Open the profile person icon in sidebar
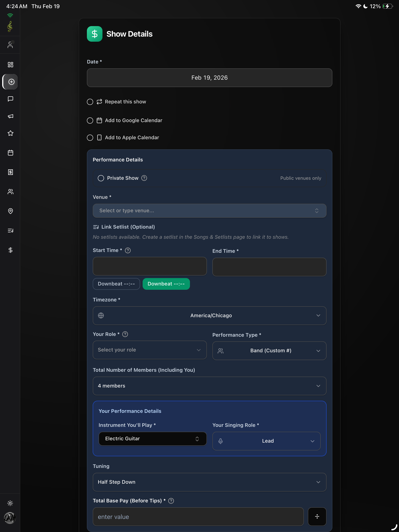Image resolution: width=399 pixels, height=532 pixels. point(10,45)
